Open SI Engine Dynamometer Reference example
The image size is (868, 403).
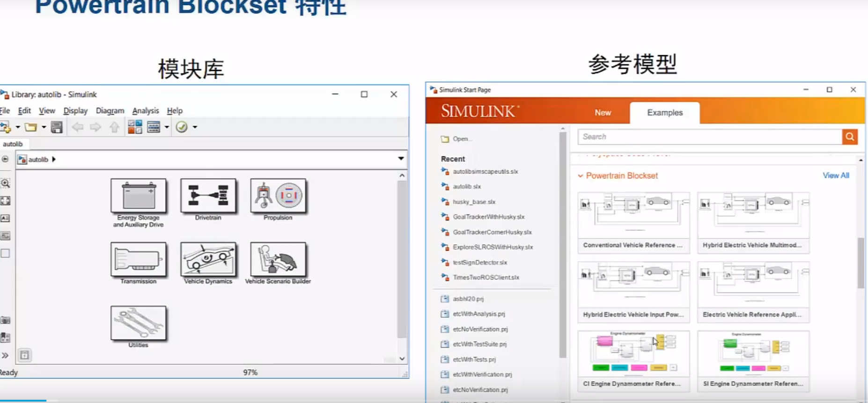pyautogui.click(x=753, y=361)
